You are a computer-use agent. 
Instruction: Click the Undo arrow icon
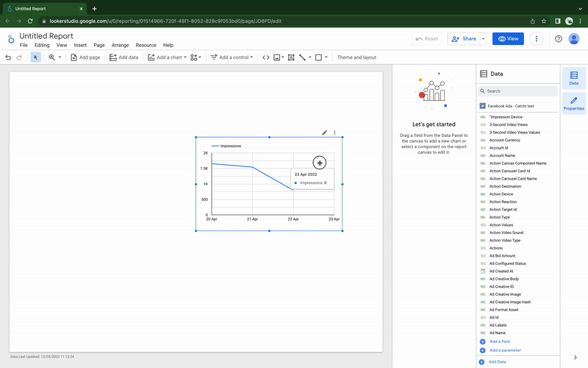(8, 57)
